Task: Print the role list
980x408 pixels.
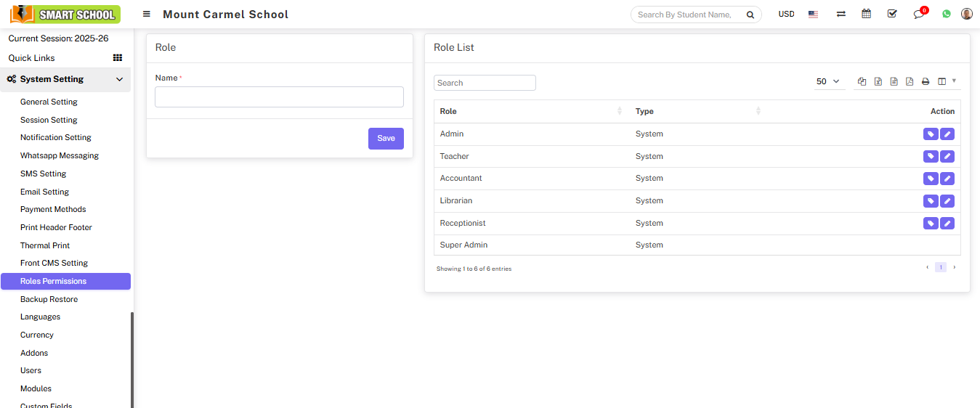Action: (x=926, y=82)
